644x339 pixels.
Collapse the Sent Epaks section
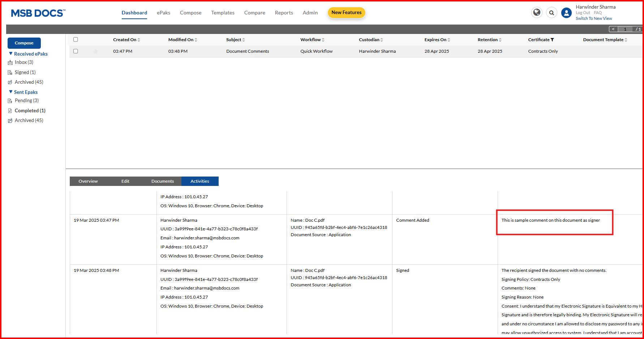11,92
